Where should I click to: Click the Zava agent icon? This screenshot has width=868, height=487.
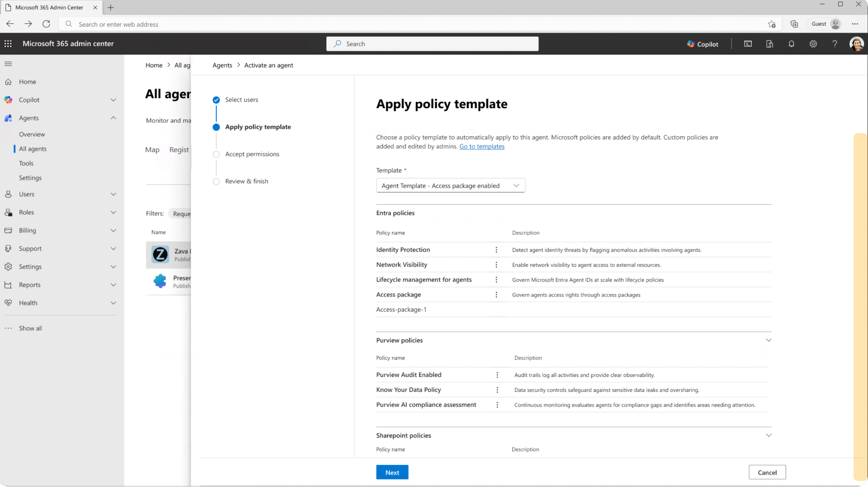(160, 254)
